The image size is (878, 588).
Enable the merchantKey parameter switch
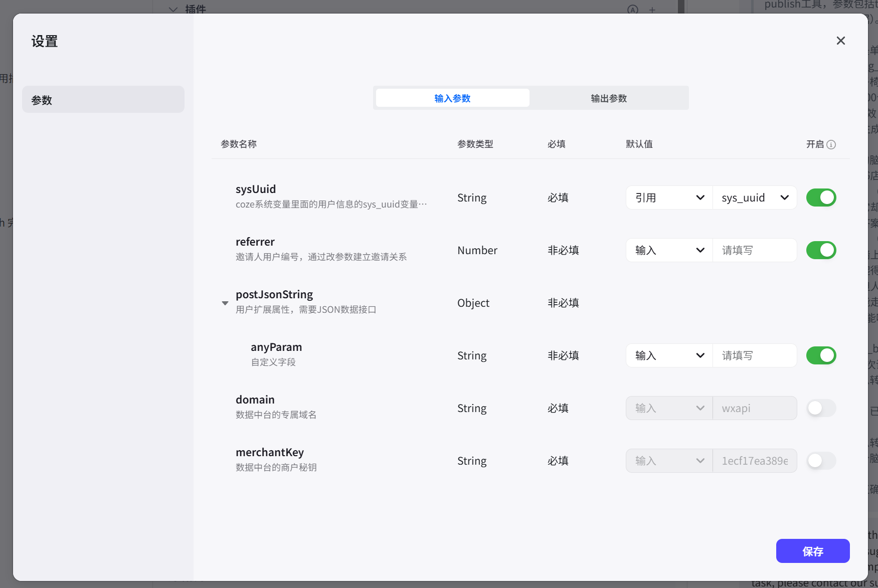point(820,461)
